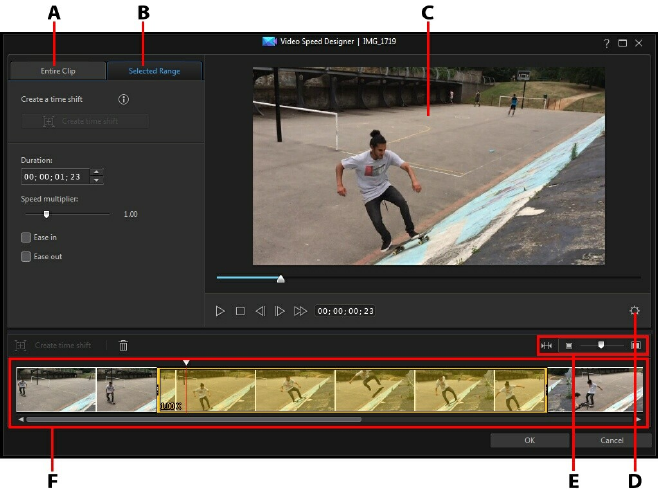Image resolution: width=658 pixels, height=491 pixels.
Task: Enable the Ease in checkbox
Action: pos(25,237)
